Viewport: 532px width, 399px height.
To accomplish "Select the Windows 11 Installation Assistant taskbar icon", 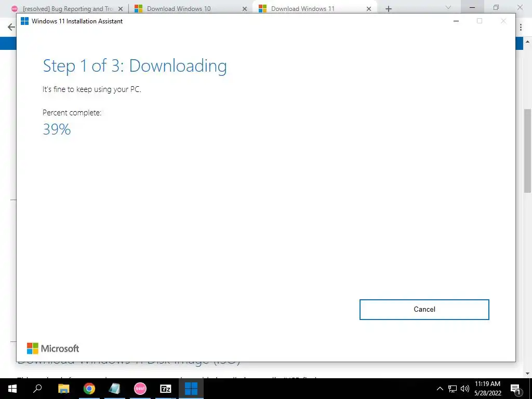I will click(191, 389).
